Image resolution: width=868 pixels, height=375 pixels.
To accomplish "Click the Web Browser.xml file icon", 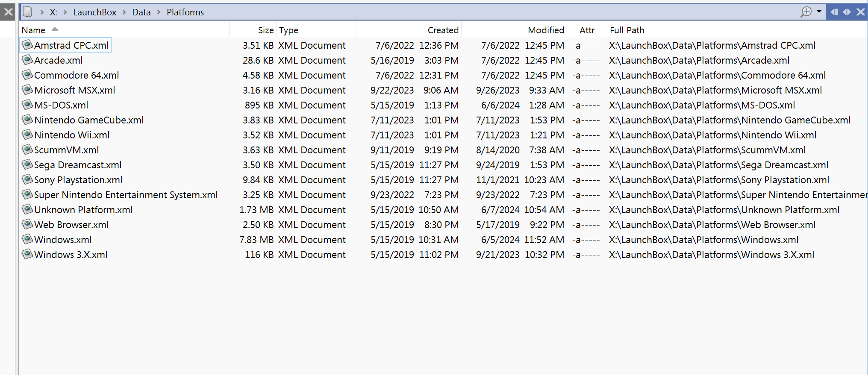I will 27,224.
